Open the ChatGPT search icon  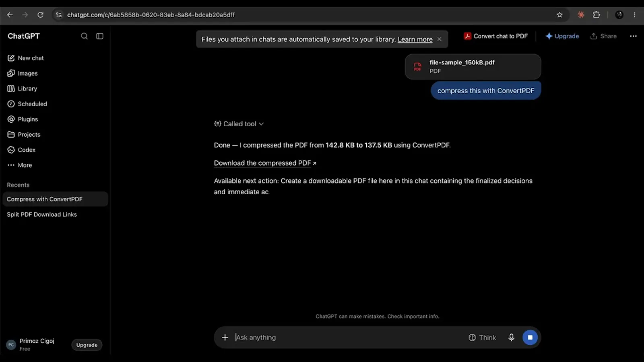pyautogui.click(x=84, y=36)
